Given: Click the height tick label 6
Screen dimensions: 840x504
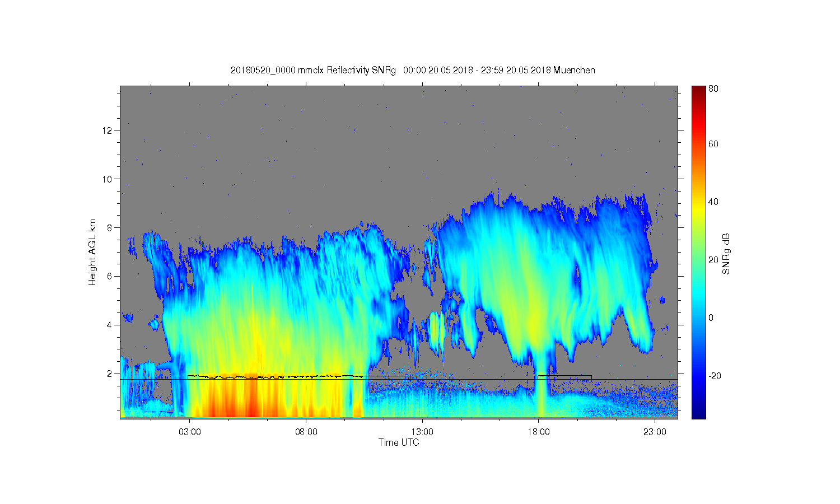Looking at the screenshot, I should point(110,276).
